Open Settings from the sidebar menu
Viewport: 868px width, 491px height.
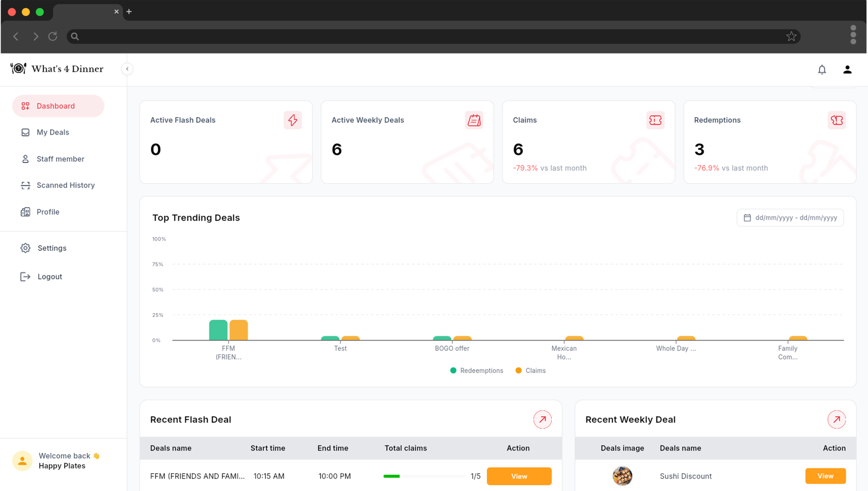click(x=52, y=248)
